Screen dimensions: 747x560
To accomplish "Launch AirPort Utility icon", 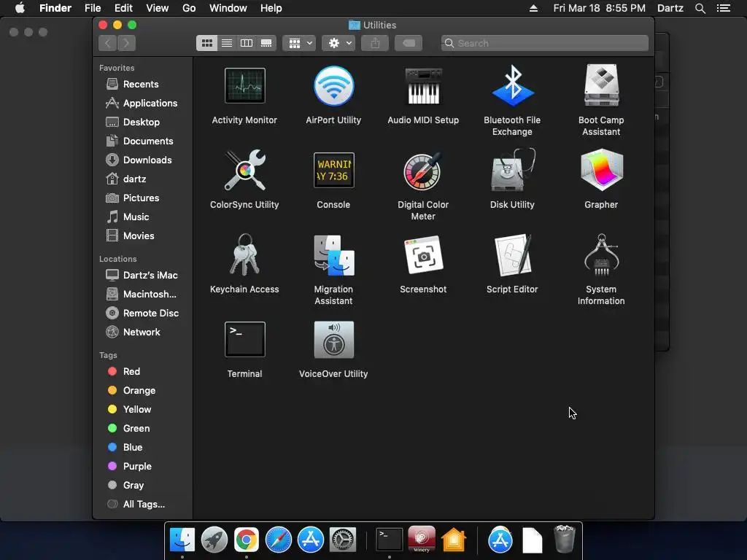I will coord(333,86).
